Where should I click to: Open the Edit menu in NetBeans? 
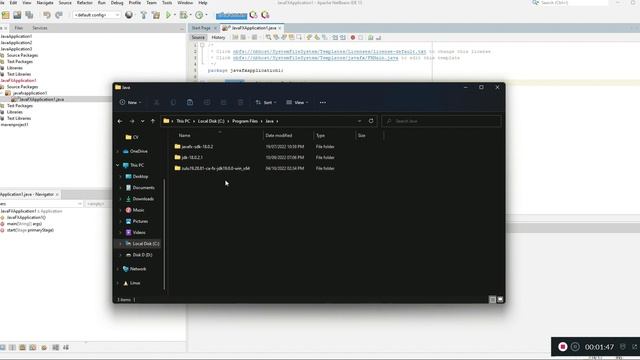(x=13, y=2)
